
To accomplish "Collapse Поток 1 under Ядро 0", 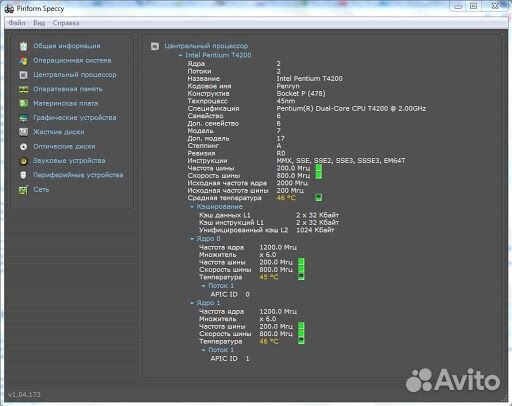I will [203, 286].
